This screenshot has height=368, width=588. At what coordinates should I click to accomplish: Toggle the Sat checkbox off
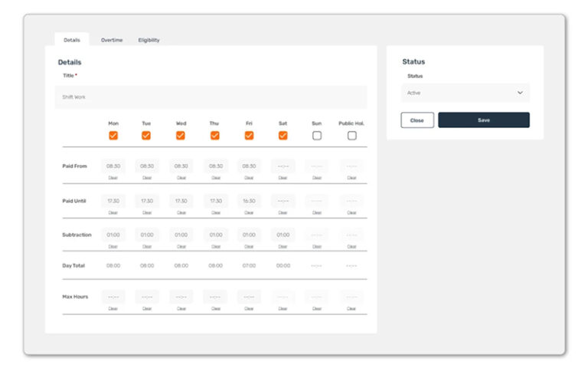pos(283,136)
